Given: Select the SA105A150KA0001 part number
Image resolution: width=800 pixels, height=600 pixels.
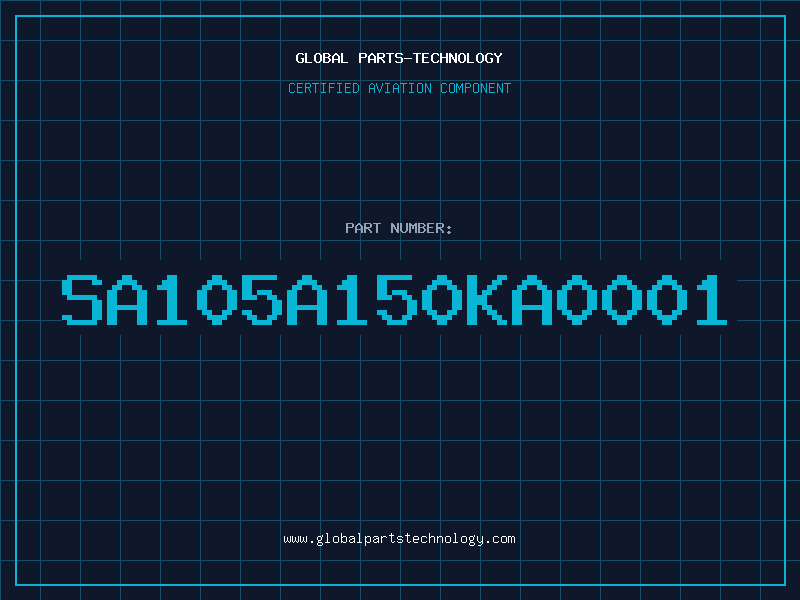Looking at the screenshot, I should (394, 299).
